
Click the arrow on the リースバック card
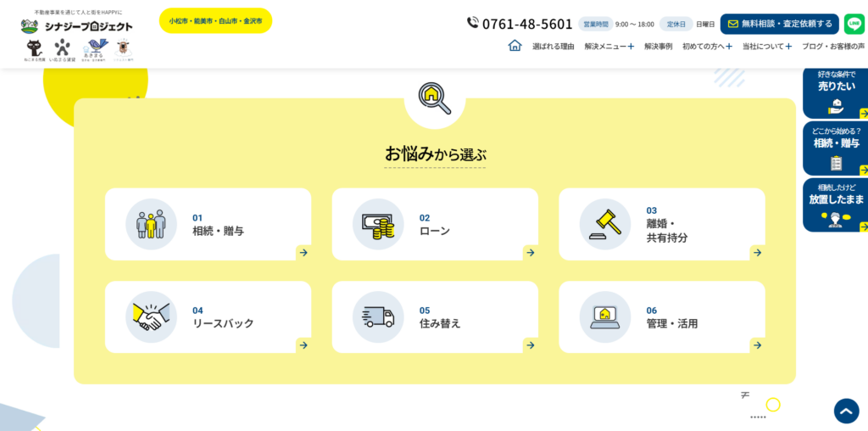coord(303,345)
